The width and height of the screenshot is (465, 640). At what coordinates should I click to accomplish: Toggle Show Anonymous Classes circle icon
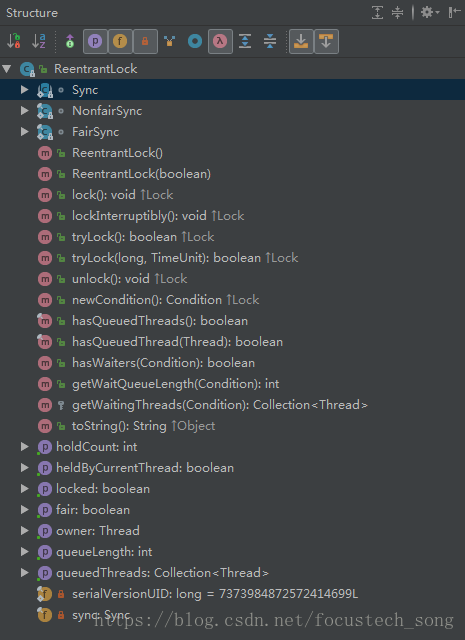point(195,41)
